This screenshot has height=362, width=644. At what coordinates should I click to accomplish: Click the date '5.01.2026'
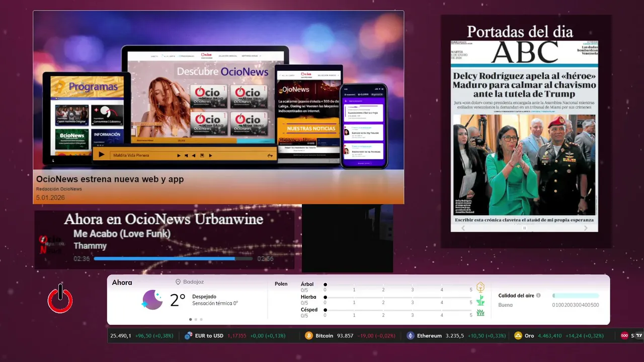click(x=50, y=198)
